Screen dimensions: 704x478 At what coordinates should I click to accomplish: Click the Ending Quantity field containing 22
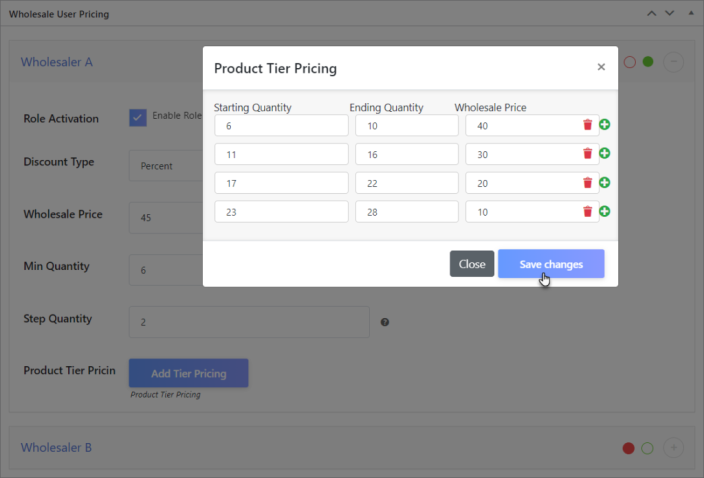(x=406, y=183)
